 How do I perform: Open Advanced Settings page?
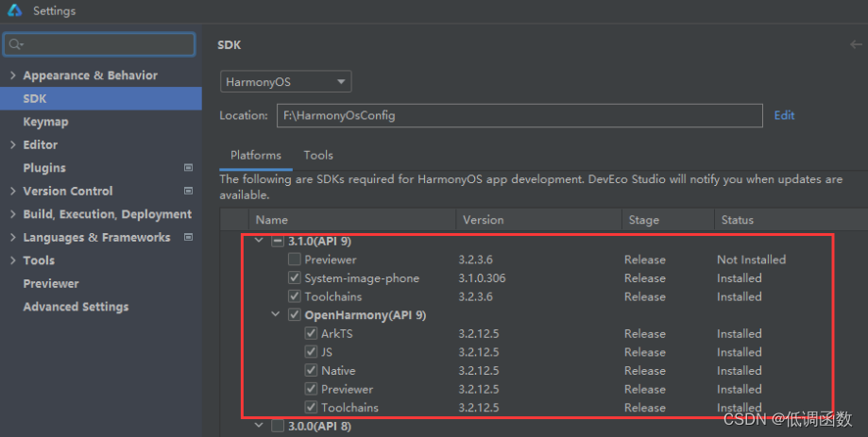point(76,307)
